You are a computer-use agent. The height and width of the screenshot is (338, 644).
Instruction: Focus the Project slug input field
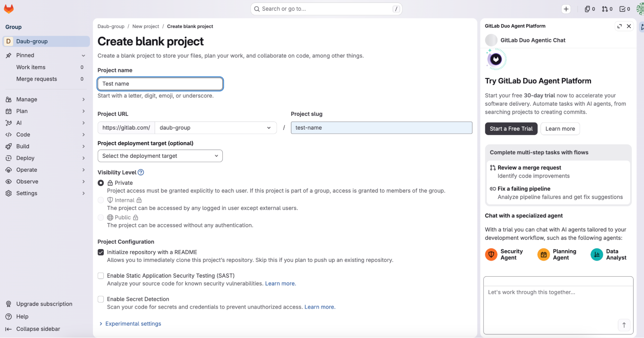381,128
